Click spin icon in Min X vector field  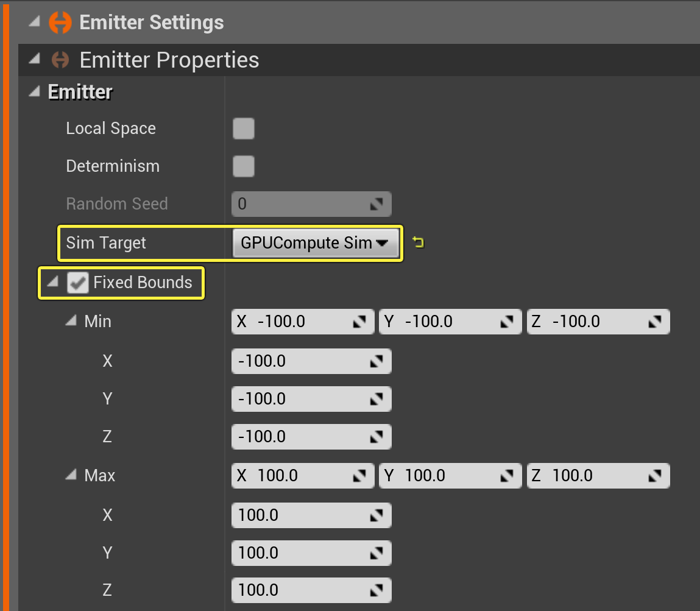pyautogui.click(x=359, y=322)
